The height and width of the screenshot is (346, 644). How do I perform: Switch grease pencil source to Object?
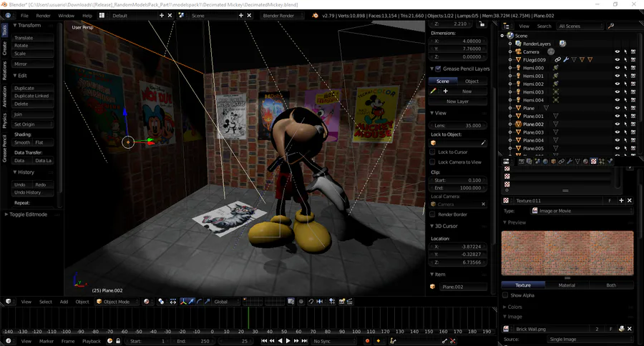coord(472,81)
